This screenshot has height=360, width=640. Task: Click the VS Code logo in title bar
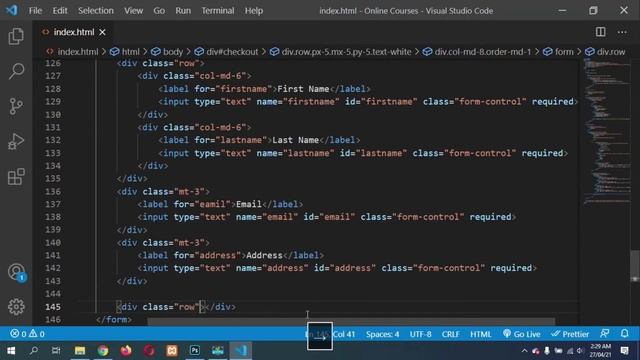point(12,10)
